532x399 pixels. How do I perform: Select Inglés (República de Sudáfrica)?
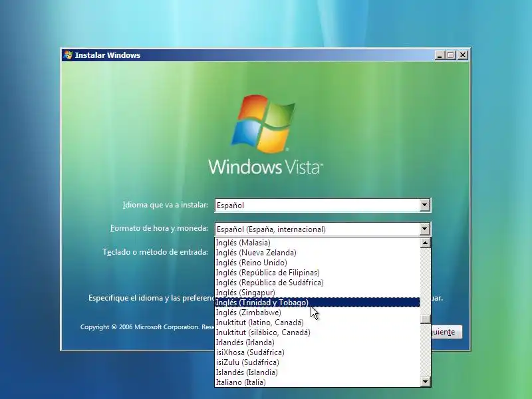click(318, 282)
